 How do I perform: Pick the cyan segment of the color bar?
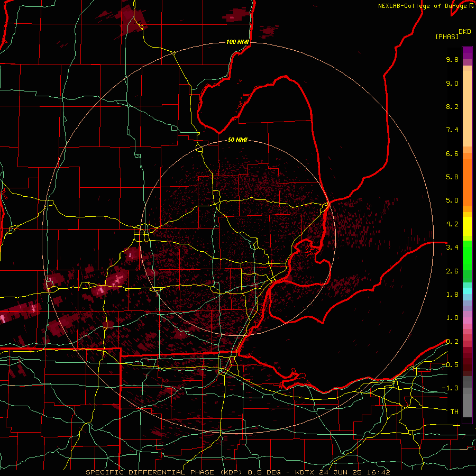(x=467, y=290)
